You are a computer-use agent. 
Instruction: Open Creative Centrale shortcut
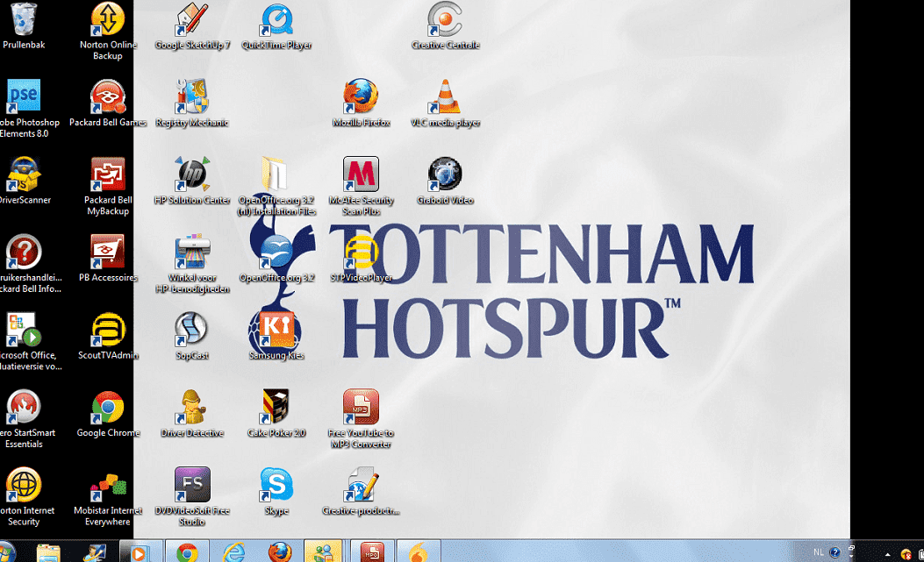click(445, 19)
